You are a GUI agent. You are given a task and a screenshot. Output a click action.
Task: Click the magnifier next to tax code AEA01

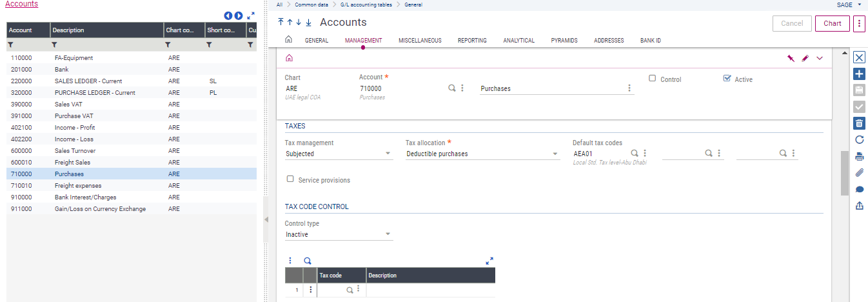634,154
